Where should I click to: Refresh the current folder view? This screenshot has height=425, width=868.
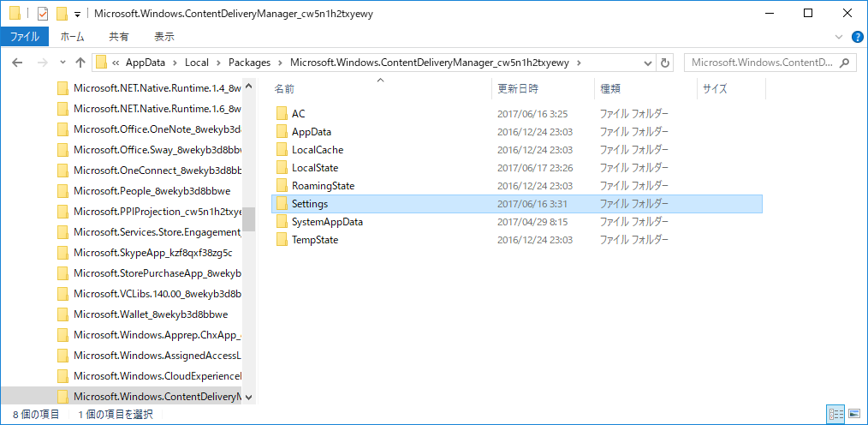[x=665, y=63]
